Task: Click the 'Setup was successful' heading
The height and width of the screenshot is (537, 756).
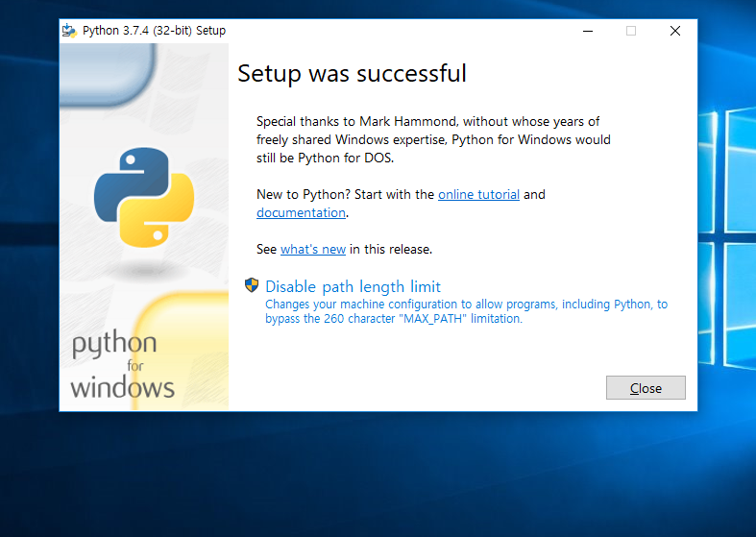Action: point(352,74)
